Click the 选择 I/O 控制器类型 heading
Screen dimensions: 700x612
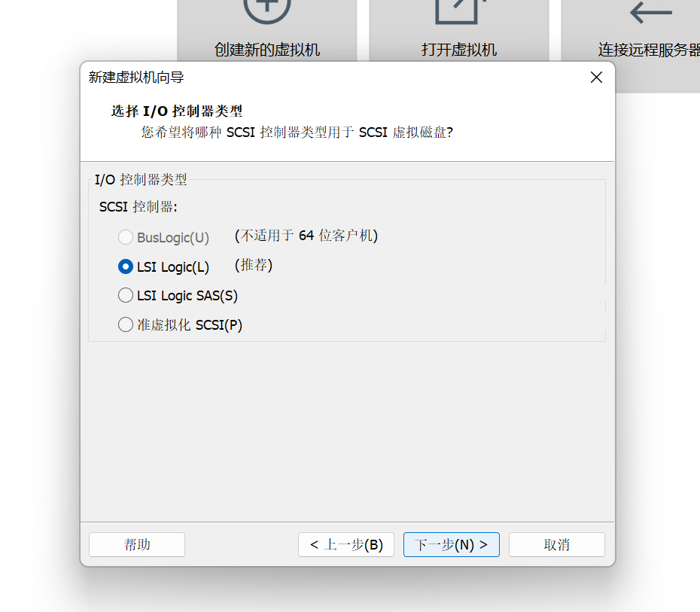pos(177,111)
